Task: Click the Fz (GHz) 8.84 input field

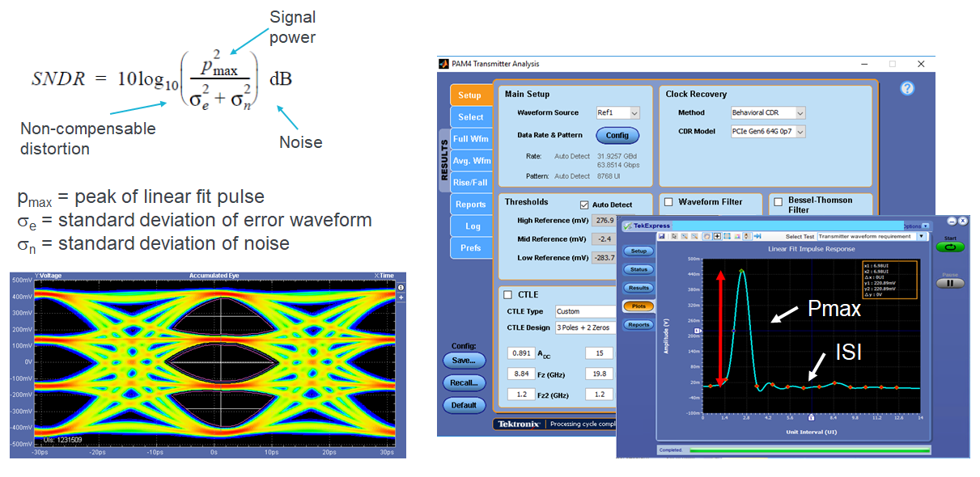Action: click(519, 374)
